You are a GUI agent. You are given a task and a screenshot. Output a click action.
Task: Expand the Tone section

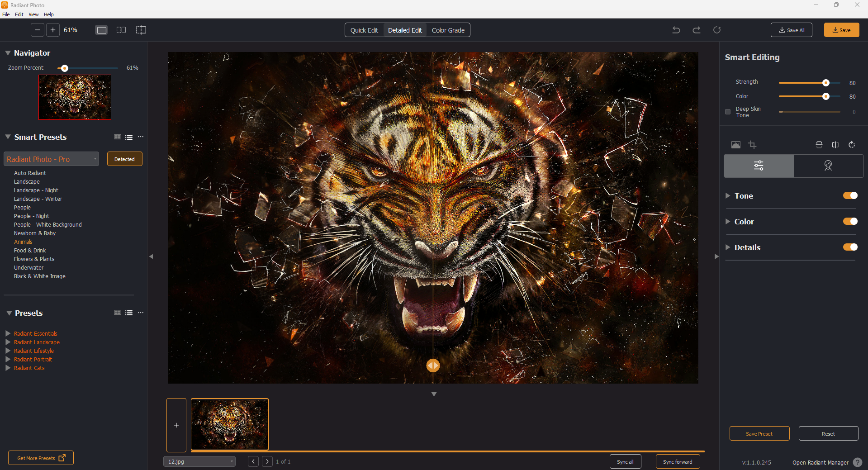[x=728, y=195]
